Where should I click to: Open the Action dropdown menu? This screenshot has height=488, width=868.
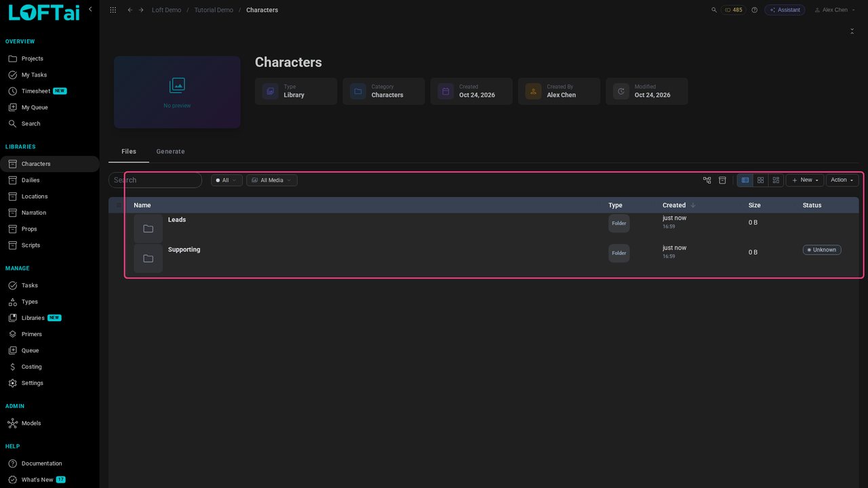[842, 180]
